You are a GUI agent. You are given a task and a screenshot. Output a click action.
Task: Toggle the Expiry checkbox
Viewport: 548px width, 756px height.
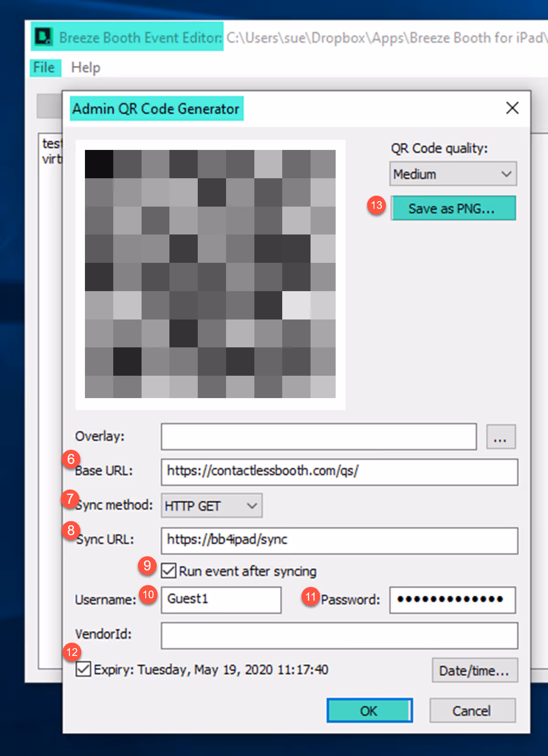pyautogui.click(x=83, y=669)
